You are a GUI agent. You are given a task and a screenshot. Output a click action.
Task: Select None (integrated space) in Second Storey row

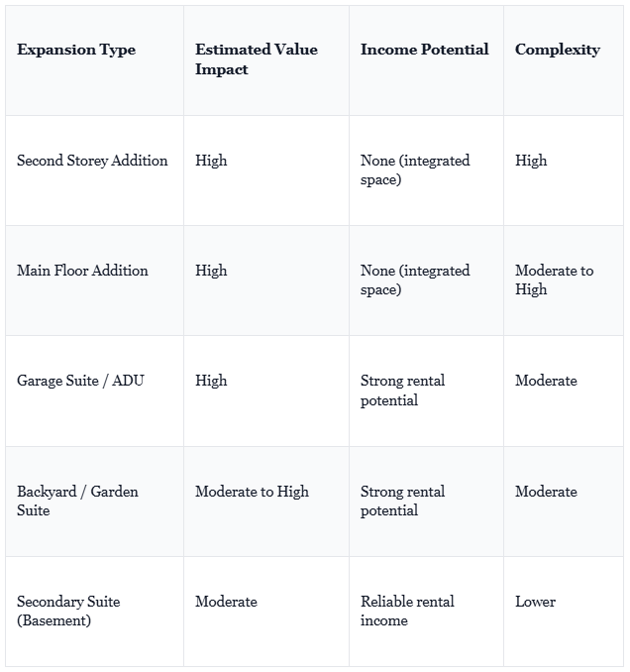pyautogui.click(x=415, y=170)
